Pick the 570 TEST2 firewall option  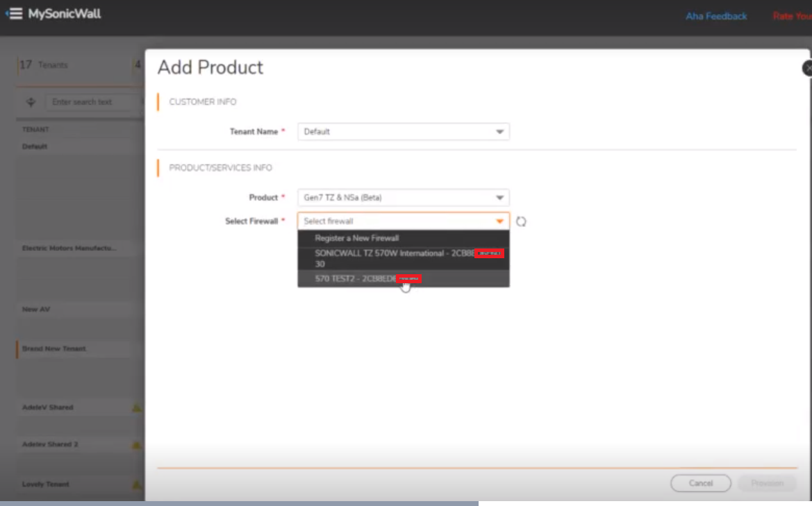[x=354, y=278]
